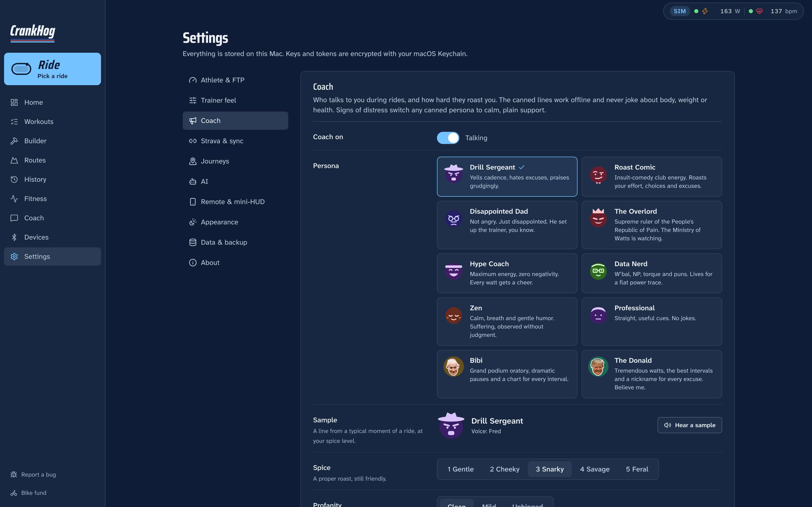Click the History clock icon
This screenshot has width=812, height=507.
pyautogui.click(x=14, y=179)
